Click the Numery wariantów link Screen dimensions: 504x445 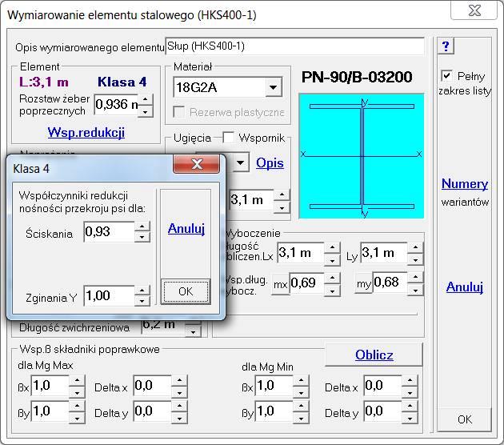pos(465,183)
